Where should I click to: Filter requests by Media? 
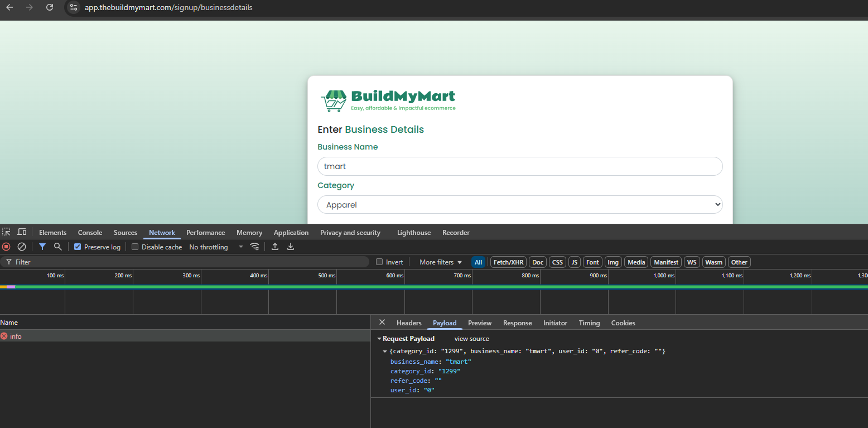(x=636, y=262)
